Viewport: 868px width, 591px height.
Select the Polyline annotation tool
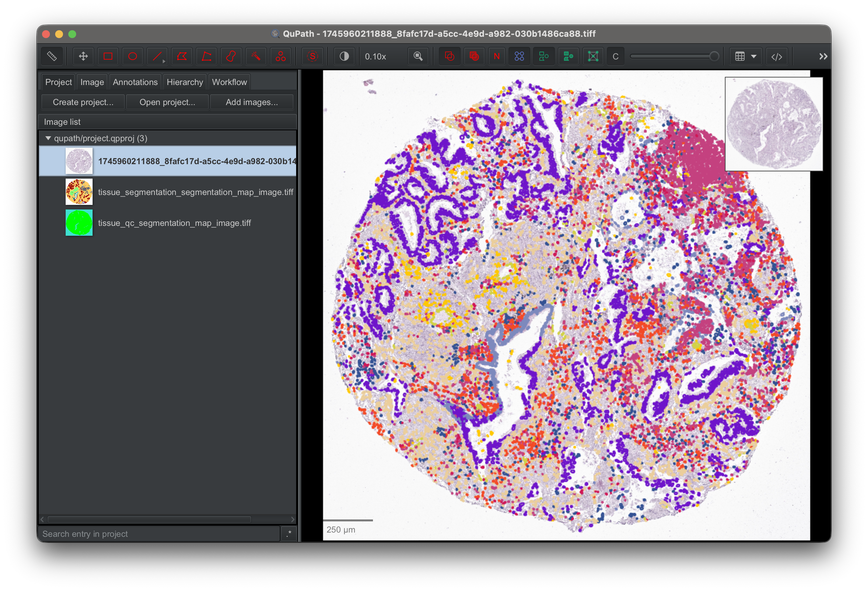pos(206,56)
